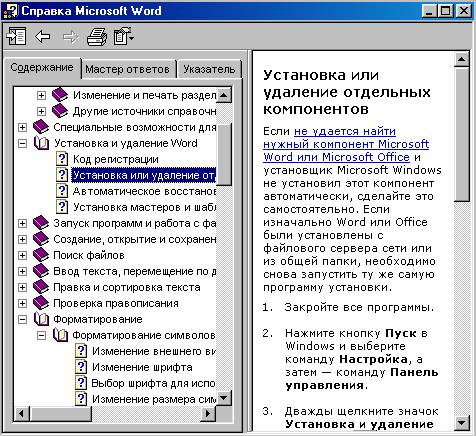Click contents tree scroll left arrow
The width and height of the screenshot is (476, 436).
[x=22, y=414]
